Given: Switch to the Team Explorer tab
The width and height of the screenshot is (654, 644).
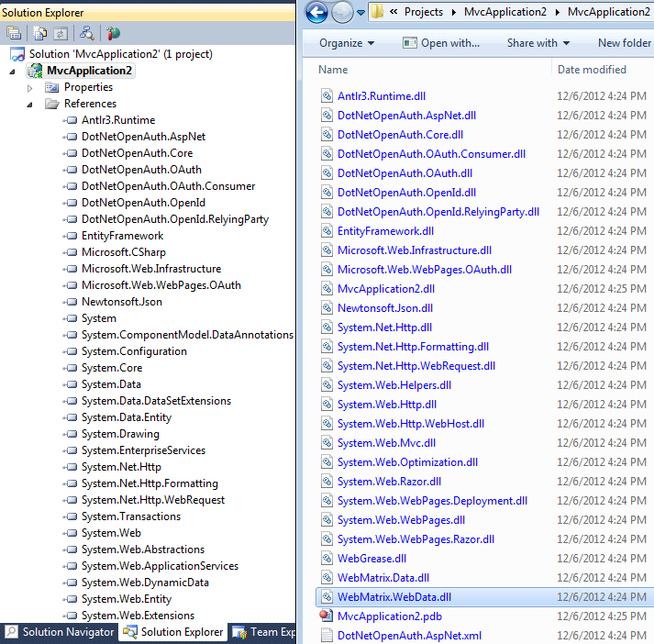Looking at the screenshot, I should tap(263, 632).
